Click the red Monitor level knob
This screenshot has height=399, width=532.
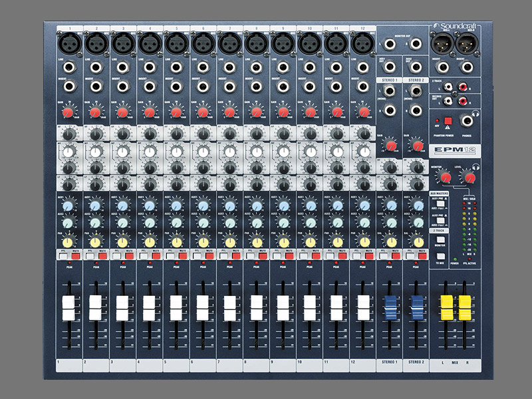pos(444,176)
